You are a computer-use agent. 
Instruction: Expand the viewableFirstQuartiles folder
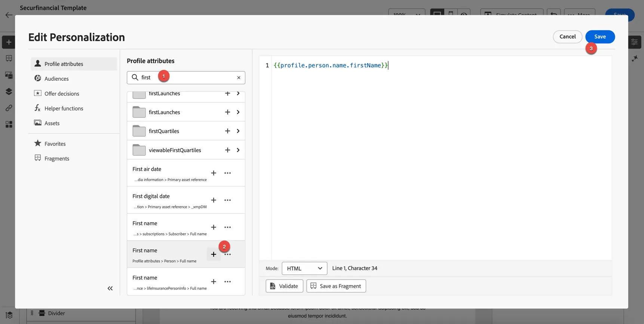tap(238, 150)
